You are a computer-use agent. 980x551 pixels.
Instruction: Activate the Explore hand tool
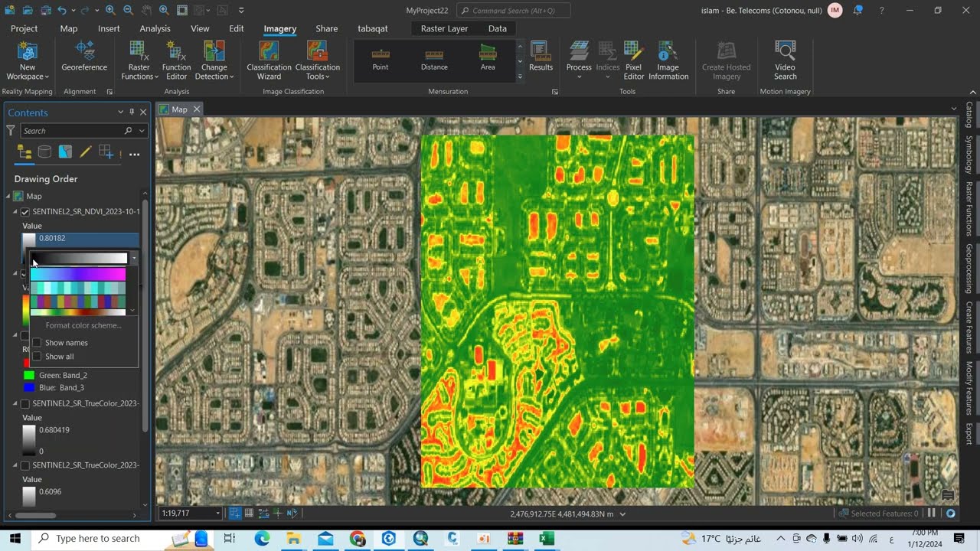pos(146,11)
